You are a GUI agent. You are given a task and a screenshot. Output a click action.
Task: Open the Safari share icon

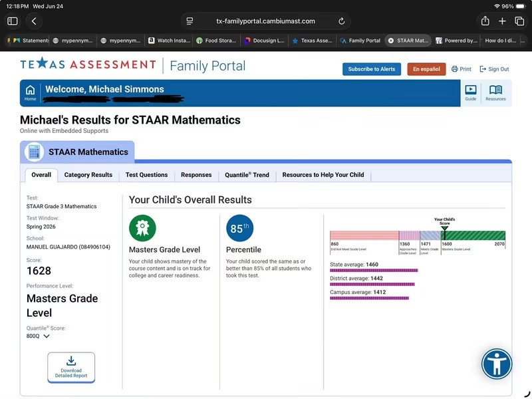[485, 21]
